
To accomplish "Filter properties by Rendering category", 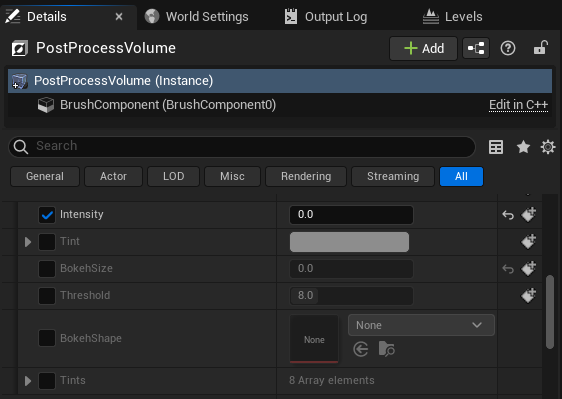I will tap(306, 176).
